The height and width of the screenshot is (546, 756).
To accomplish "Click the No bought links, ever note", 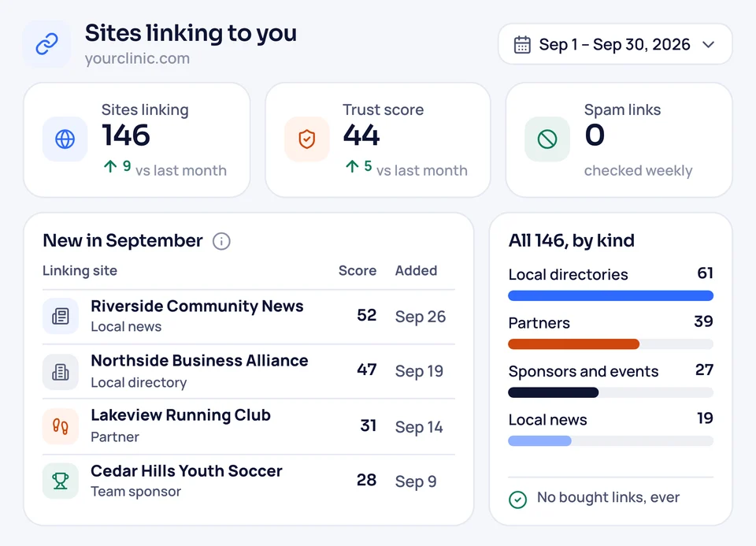I will 609,497.
